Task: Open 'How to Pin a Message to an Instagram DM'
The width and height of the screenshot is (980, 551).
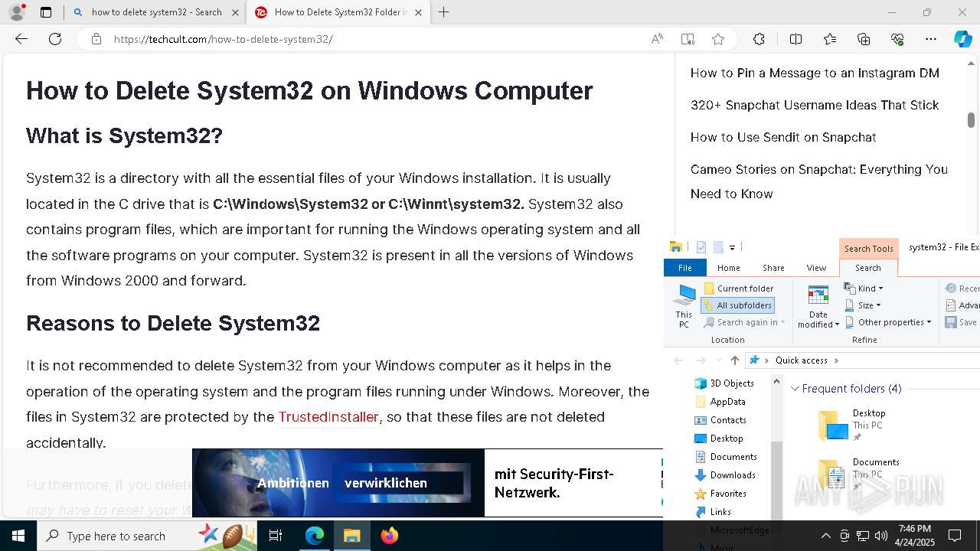Action: click(x=815, y=73)
